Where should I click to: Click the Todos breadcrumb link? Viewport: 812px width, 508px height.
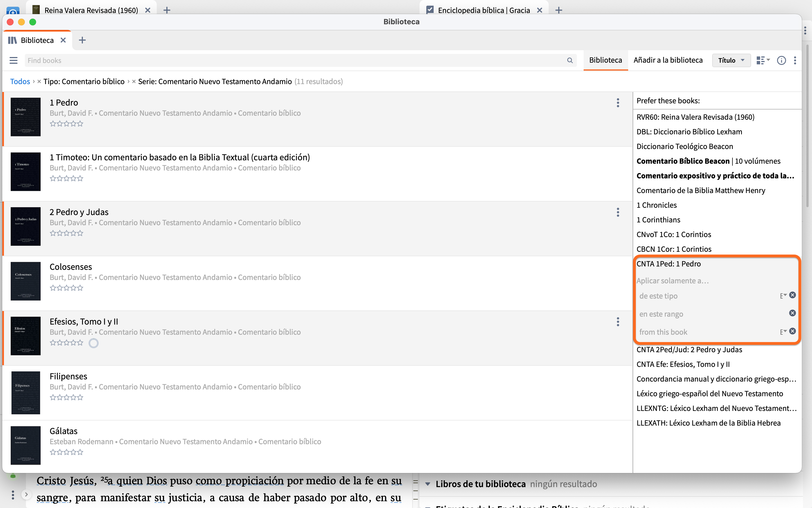pos(20,82)
